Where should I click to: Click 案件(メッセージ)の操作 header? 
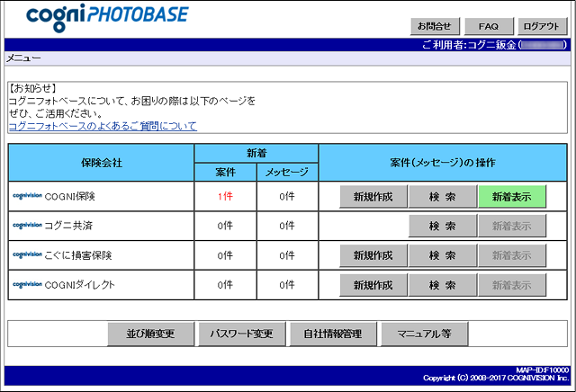point(443,163)
